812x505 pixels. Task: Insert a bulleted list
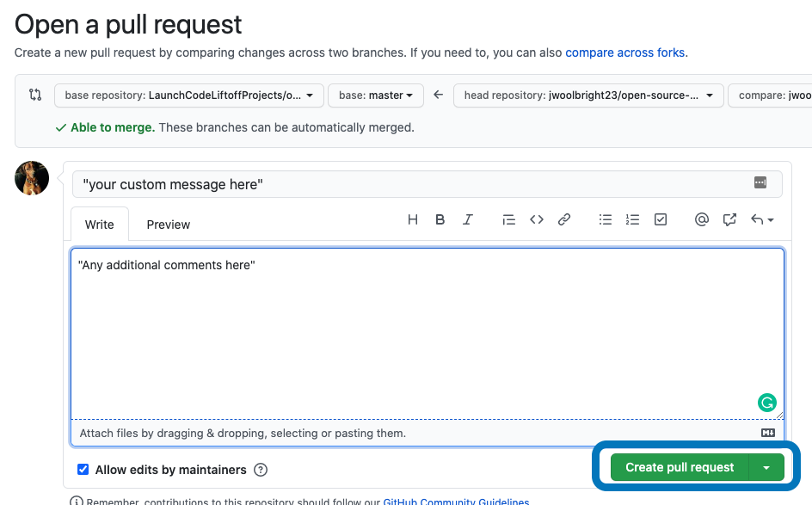pos(606,220)
